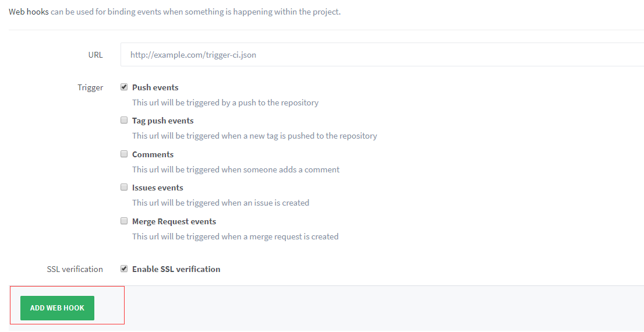Select the "Comments" label text
Screen dimensions: 644x332
(x=153, y=154)
